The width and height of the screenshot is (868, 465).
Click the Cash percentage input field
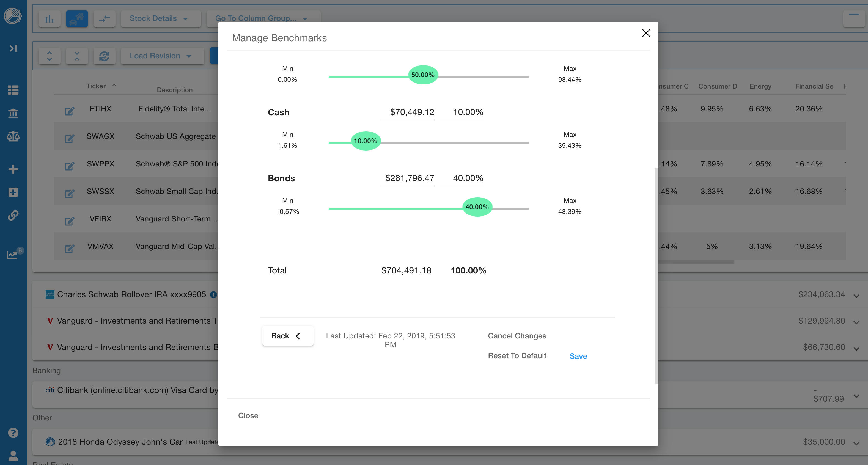462,112
